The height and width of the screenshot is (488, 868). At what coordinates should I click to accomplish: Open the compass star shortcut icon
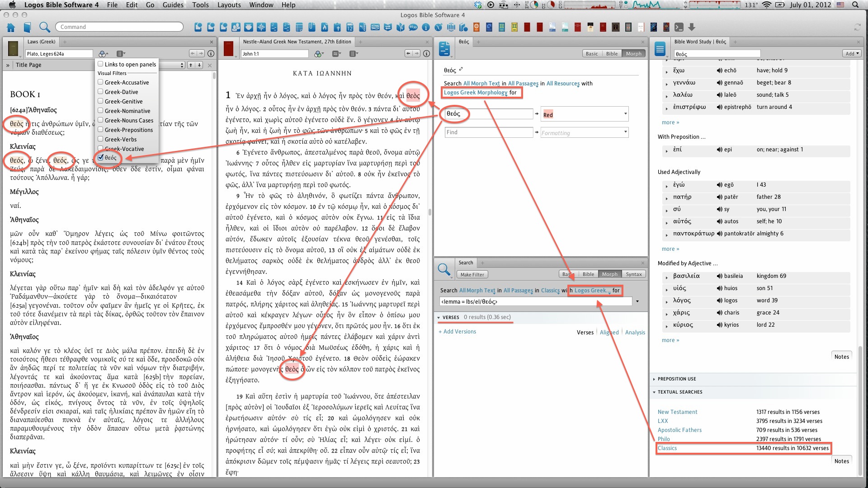pyautogui.click(x=261, y=27)
